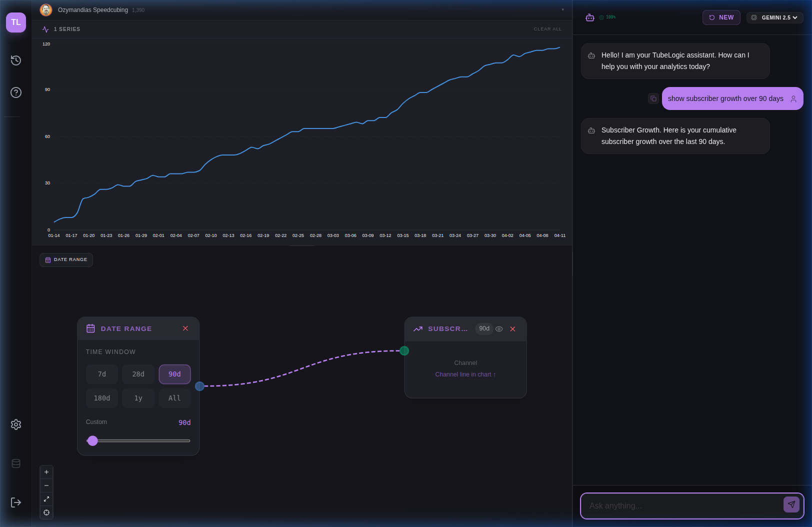Open the Ozymandias Speedcubing channel header
Image resolution: width=812 pixels, height=527 pixels.
(93, 9)
